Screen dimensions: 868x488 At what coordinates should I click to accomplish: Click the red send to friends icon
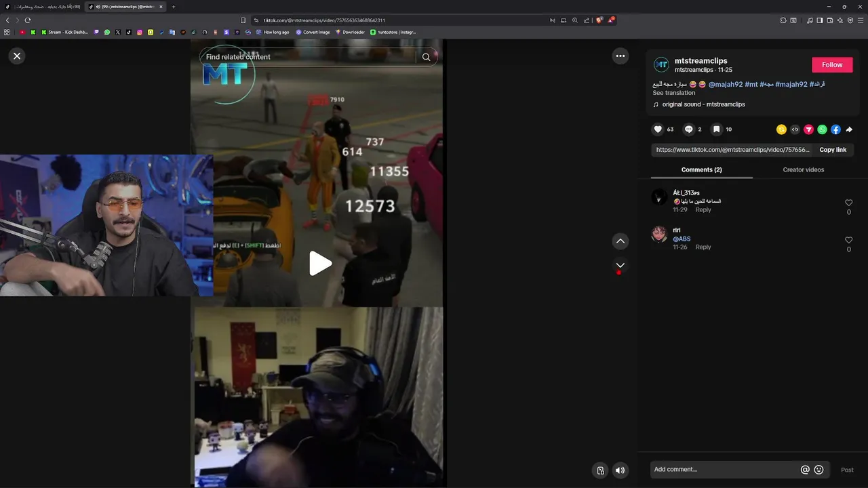808,129
